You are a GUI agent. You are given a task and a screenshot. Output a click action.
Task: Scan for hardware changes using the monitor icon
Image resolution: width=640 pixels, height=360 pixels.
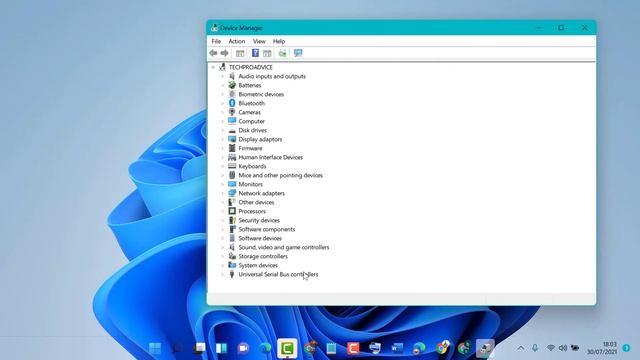[x=298, y=53]
